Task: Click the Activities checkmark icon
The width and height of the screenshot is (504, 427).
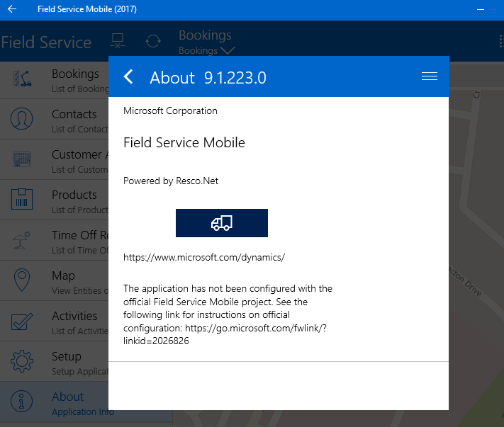Action: click(x=22, y=321)
